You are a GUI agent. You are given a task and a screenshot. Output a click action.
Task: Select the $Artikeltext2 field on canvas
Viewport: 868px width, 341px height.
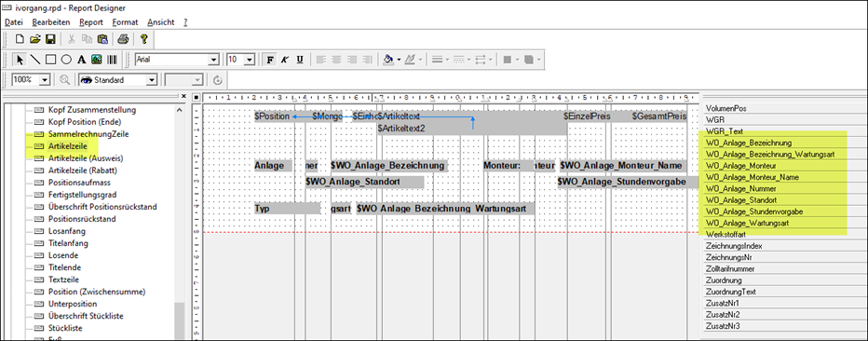tap(471, 129)
